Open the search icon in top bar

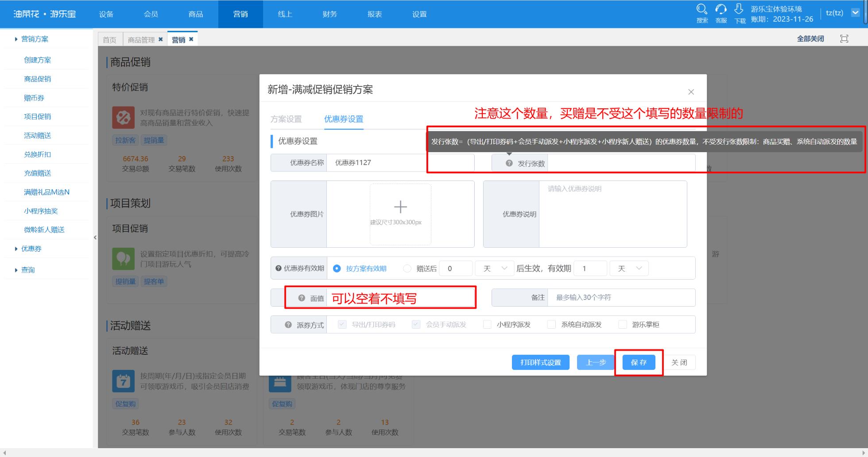coord(702,9)
